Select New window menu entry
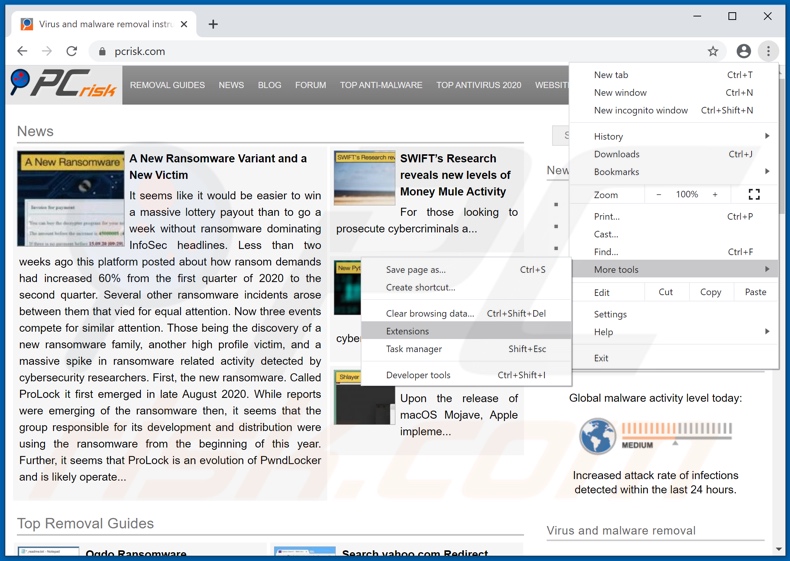This screenshot has height=561, width=790. 674,92
